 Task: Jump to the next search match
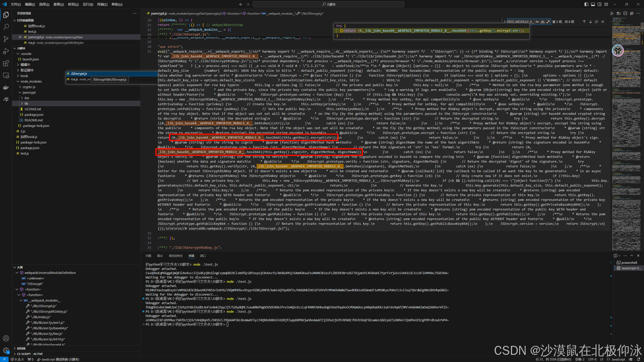coord(590,21)
